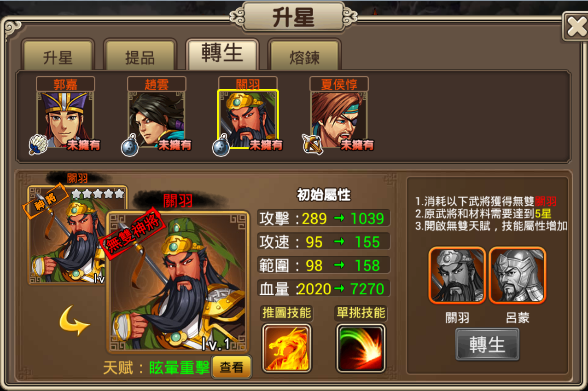Image resolution: width=588 pixels, height=391 pixels.
Task: Tap the 關羽 material hero icon
Action: (457, 276)
